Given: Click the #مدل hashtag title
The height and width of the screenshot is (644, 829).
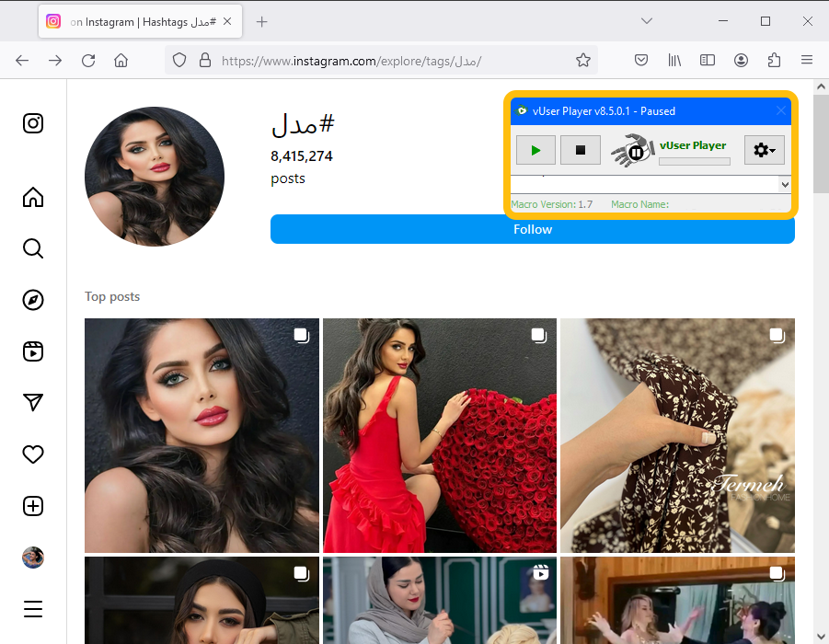Looking at the screenshot, I should [303, 125].
